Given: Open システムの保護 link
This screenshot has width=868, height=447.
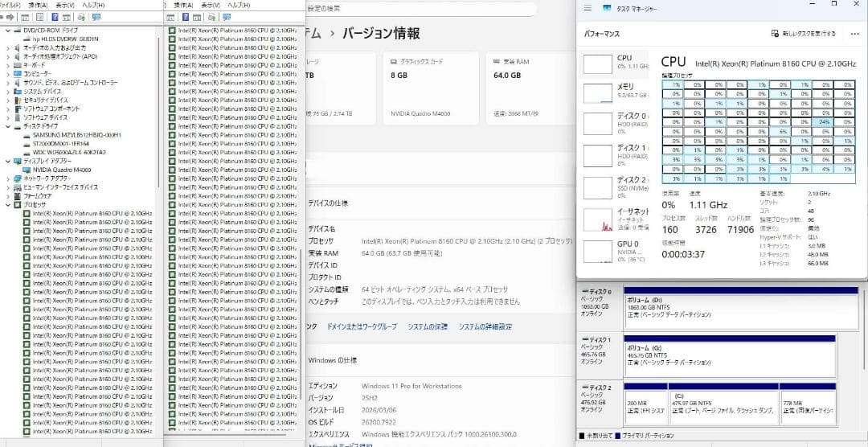Looking at the screenshot, I should click(428, 326).
